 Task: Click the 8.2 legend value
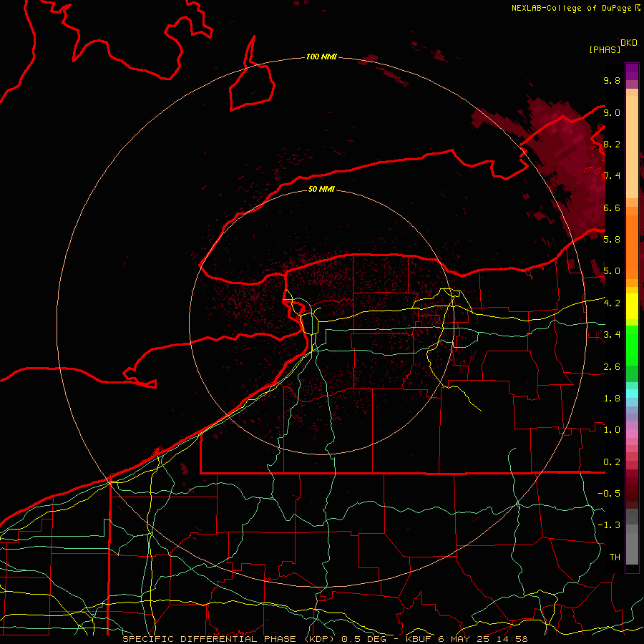click(612, 145)
